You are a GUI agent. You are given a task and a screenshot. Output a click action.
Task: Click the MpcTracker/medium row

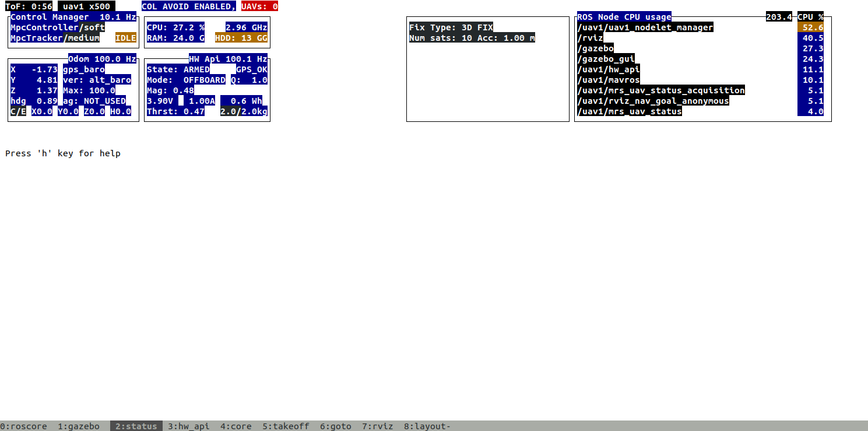55,38
